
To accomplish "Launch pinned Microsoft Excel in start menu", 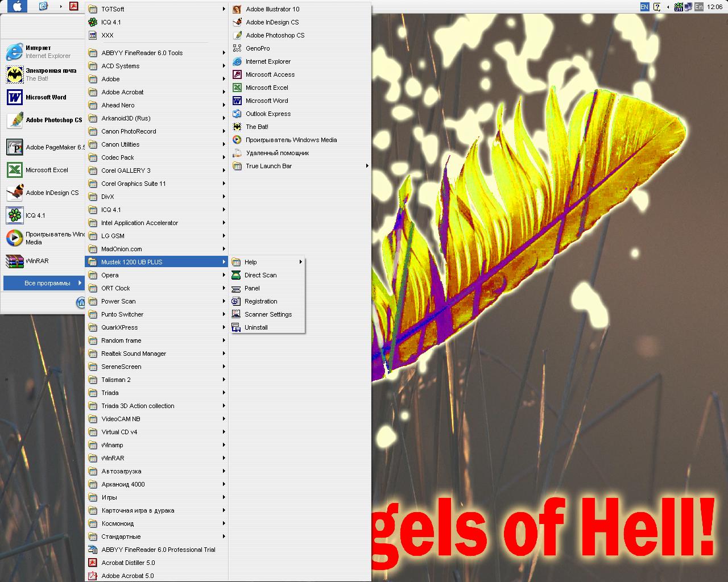I will pos(43,170).
